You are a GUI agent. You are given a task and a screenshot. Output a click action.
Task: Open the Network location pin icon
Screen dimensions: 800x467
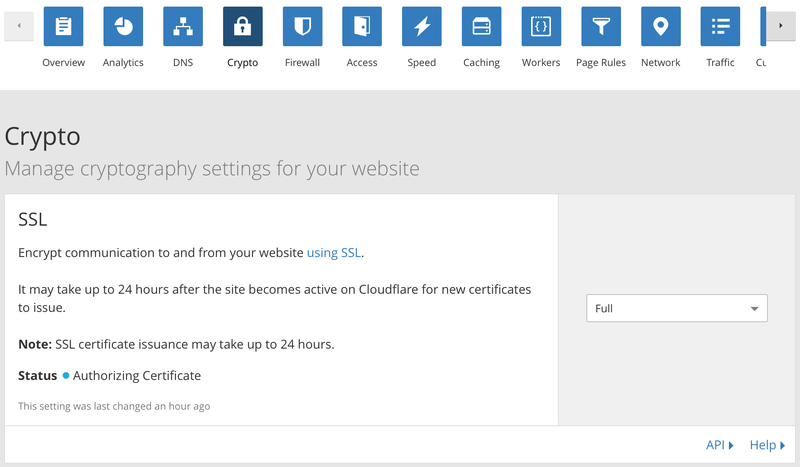661,26
